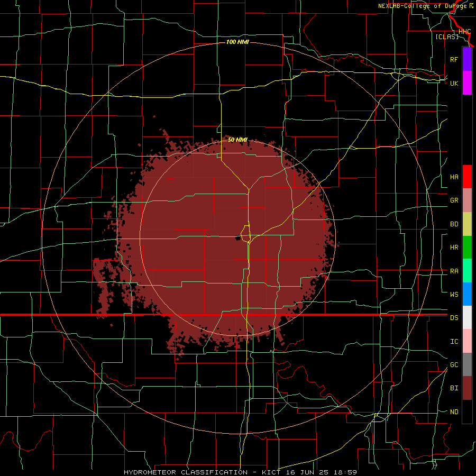Click the BD legend label

(x=454, y=224)
